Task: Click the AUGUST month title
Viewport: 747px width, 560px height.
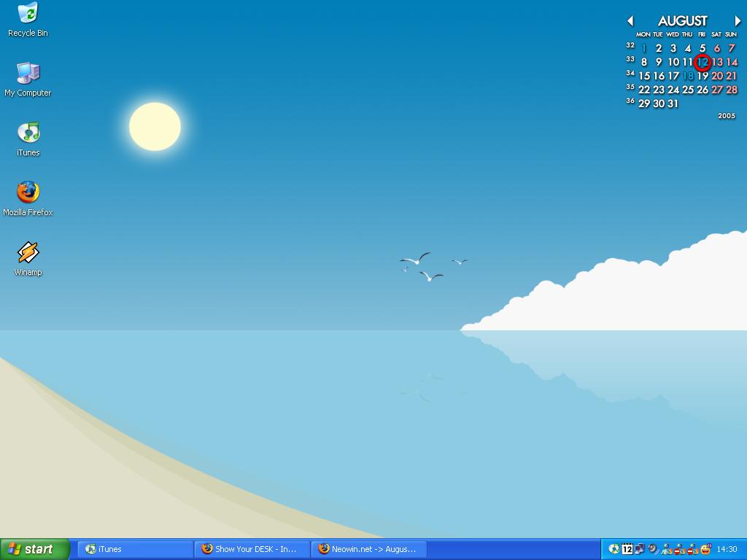Action: (x=683, y=21)
